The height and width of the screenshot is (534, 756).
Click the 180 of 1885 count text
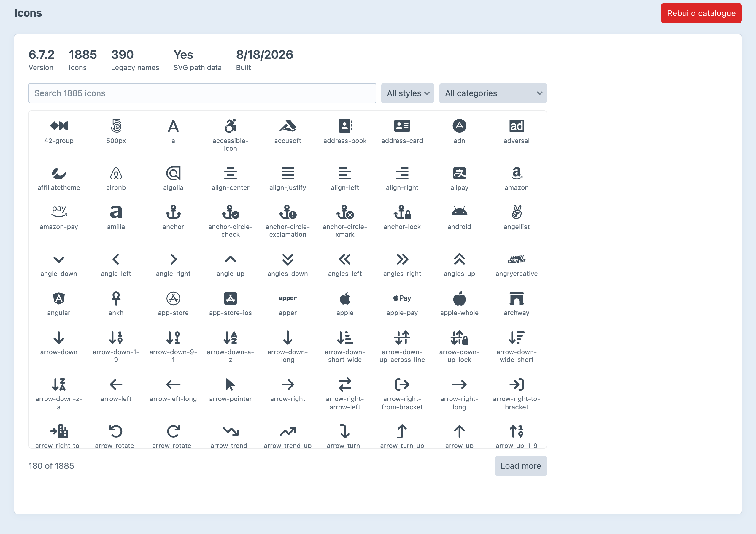[x=51, y=466]
